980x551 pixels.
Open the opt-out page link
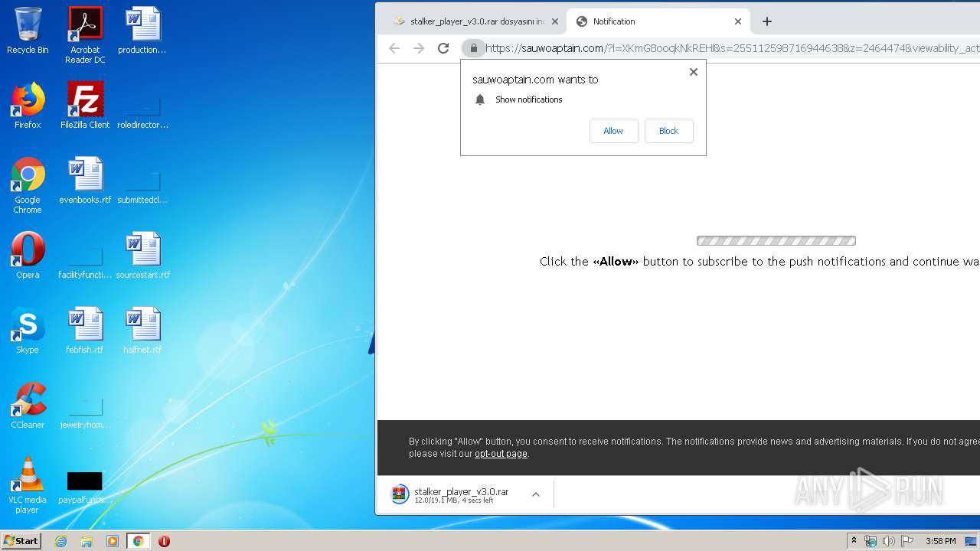501,454
